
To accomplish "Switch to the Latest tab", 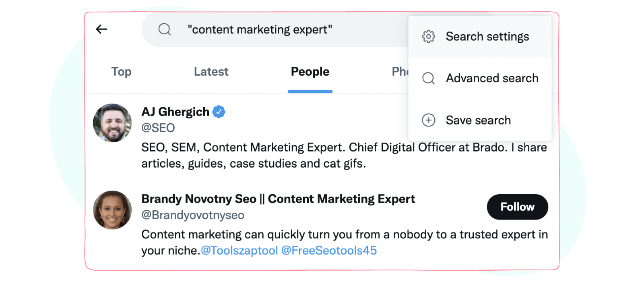I will point(211,72).
